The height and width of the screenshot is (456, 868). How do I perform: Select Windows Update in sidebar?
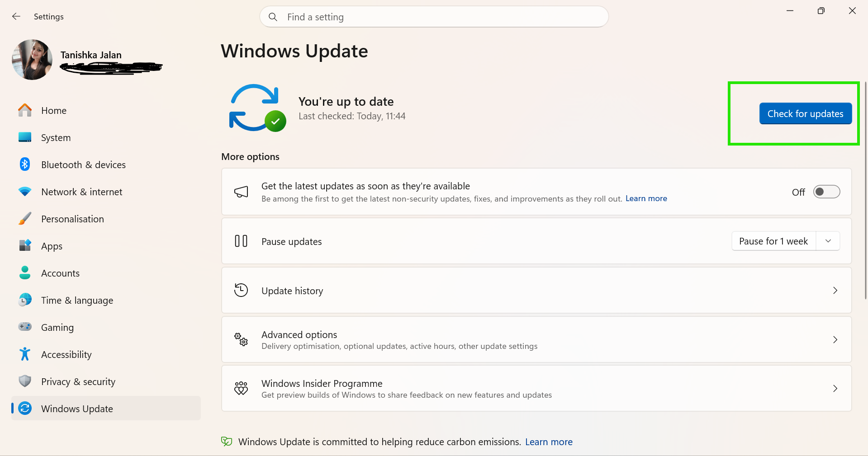coord(106,408)
